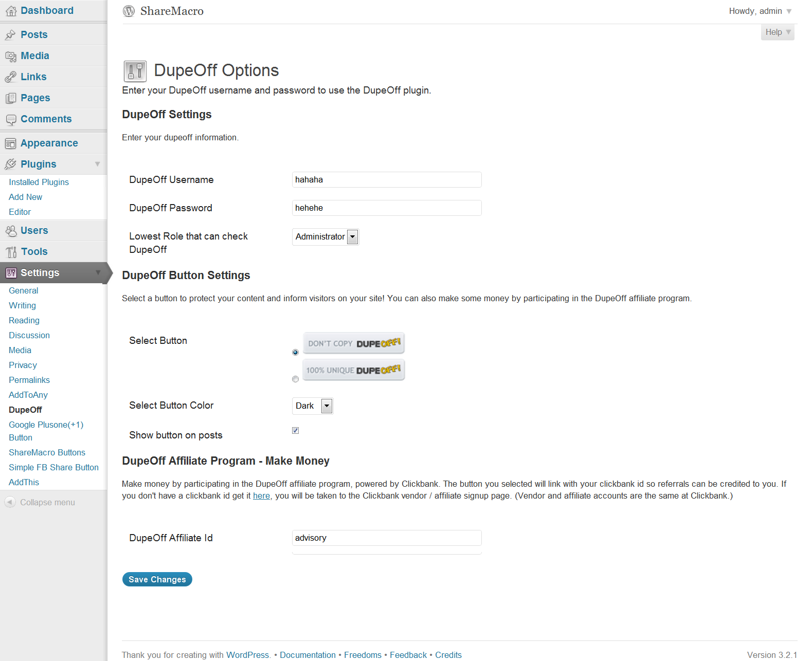This screenshot has height=661, width=812.
Task: Open the Links menu label
Action: click(33, 77)
